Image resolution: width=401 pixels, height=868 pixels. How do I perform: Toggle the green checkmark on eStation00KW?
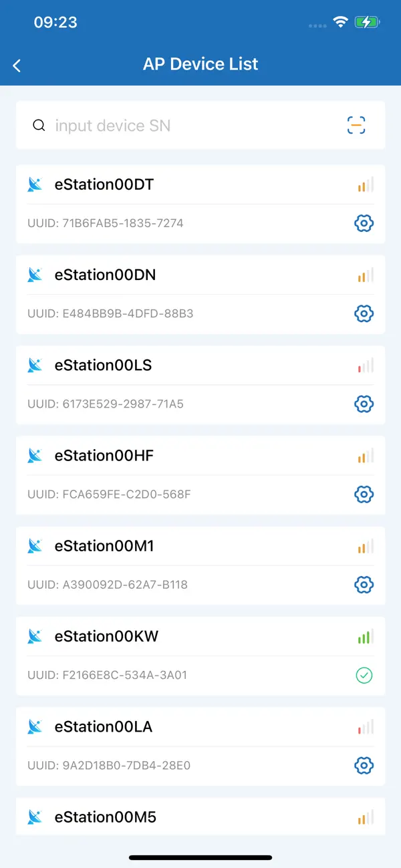pos(364,676)
